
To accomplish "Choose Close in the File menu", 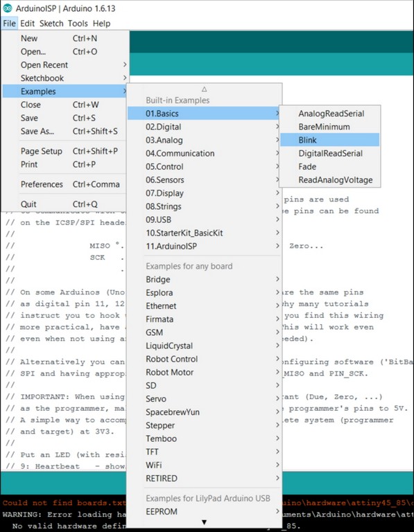I will [x=64, y=105].
